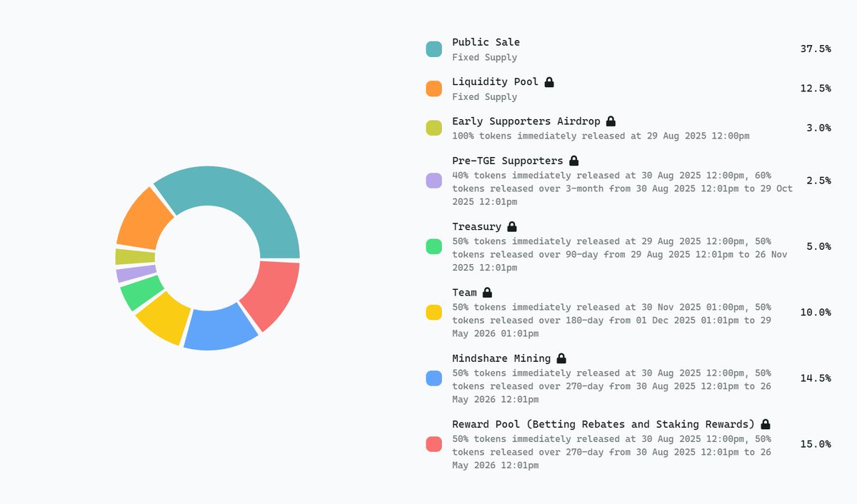Click the lock icon next to Early Supporters Airdrop

pyautogui.click(x=611, y=121)
